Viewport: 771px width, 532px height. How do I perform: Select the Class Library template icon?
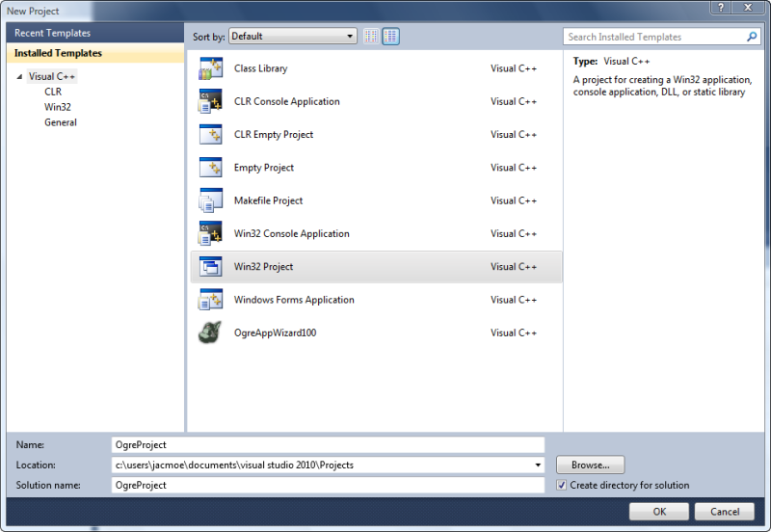[x=210, y=68]
